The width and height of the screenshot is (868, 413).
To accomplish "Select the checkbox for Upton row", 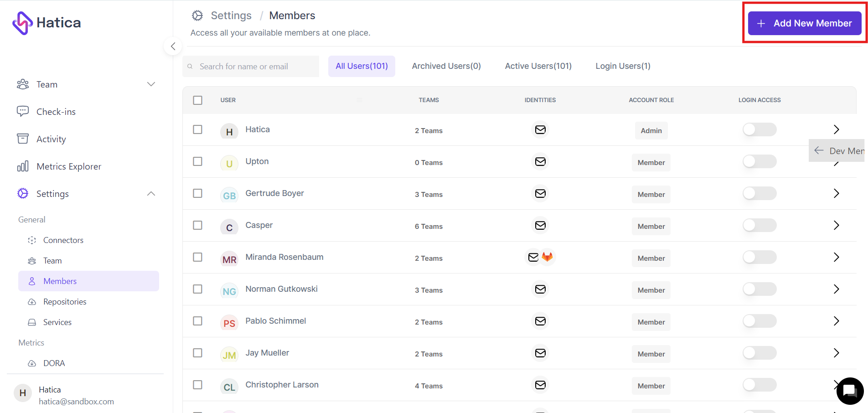I will click(197, 161).
